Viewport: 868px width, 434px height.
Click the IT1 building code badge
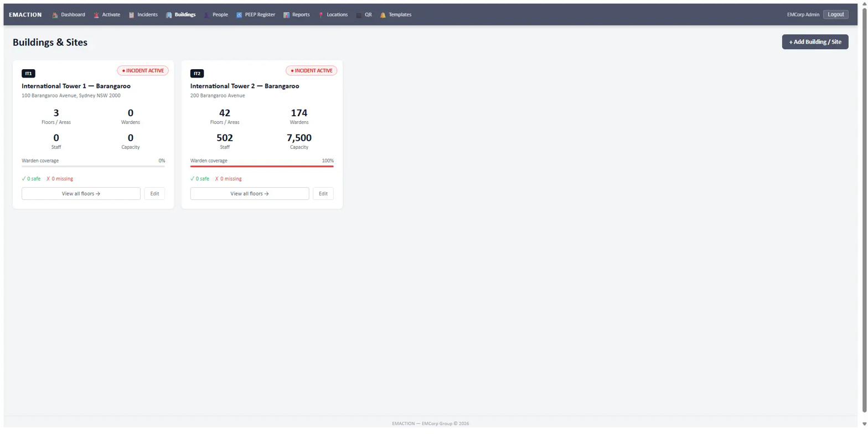coord(28,74)
